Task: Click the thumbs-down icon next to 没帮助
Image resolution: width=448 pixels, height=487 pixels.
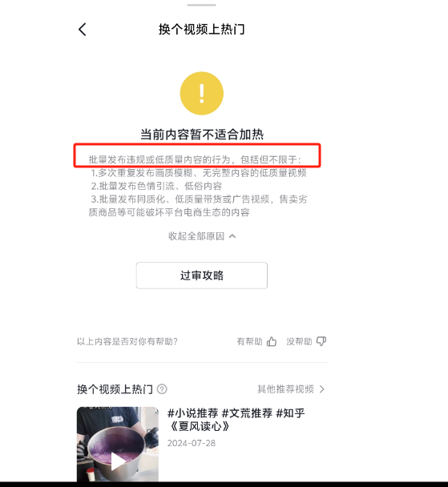Action: (321, 341)
